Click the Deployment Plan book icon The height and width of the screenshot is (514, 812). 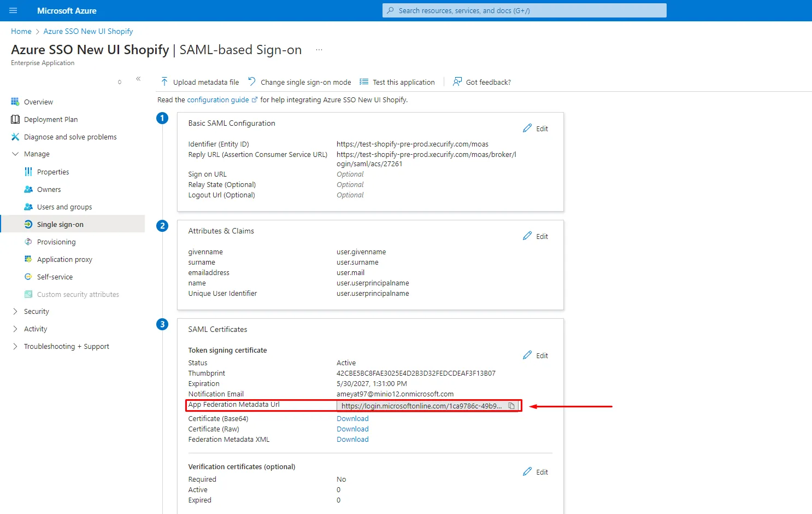(x=15, y=119)
